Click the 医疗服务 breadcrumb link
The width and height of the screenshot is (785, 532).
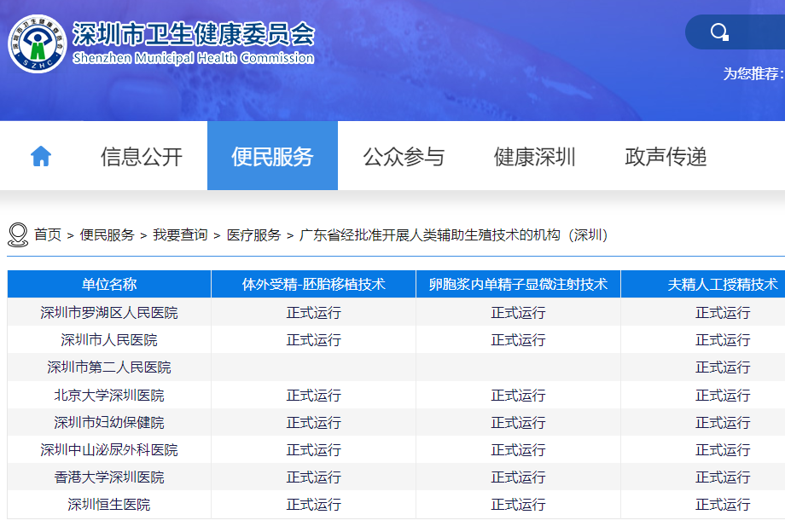coord(253,234)
